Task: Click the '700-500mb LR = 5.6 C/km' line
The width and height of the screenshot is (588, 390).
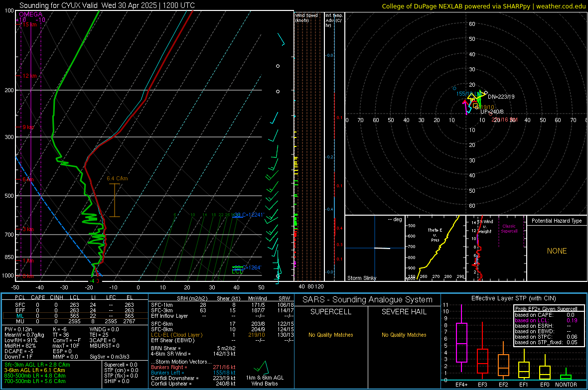Action: pos(35,381)
